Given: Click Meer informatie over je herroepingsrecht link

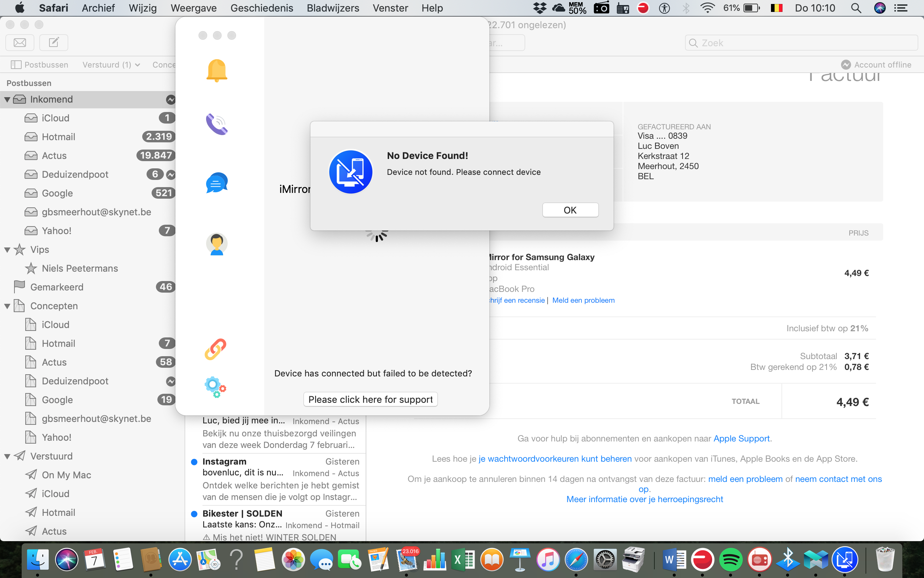Looking at the screenshot, I should 645,499.
